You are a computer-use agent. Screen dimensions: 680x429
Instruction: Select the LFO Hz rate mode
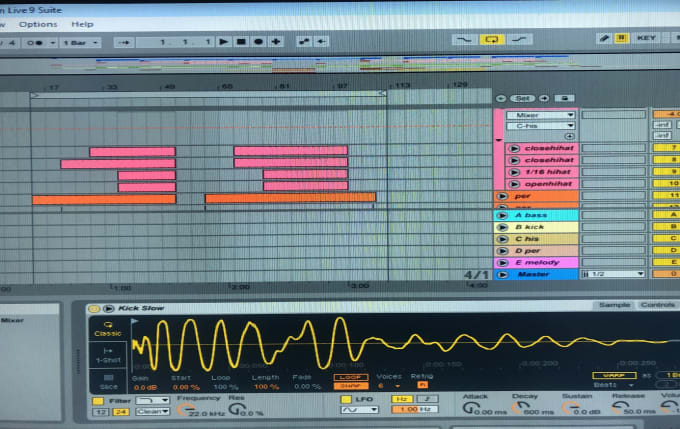[x=402, y=399]
